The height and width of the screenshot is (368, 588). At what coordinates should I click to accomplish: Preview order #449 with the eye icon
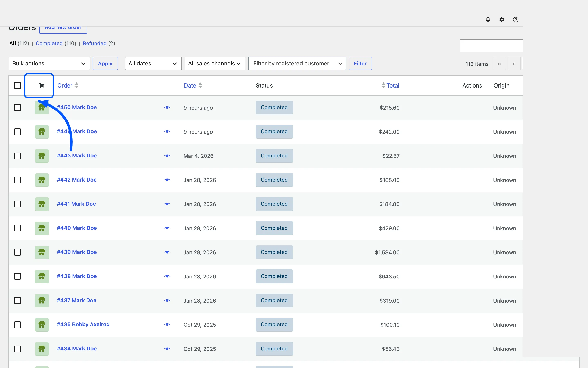[167, 131]
